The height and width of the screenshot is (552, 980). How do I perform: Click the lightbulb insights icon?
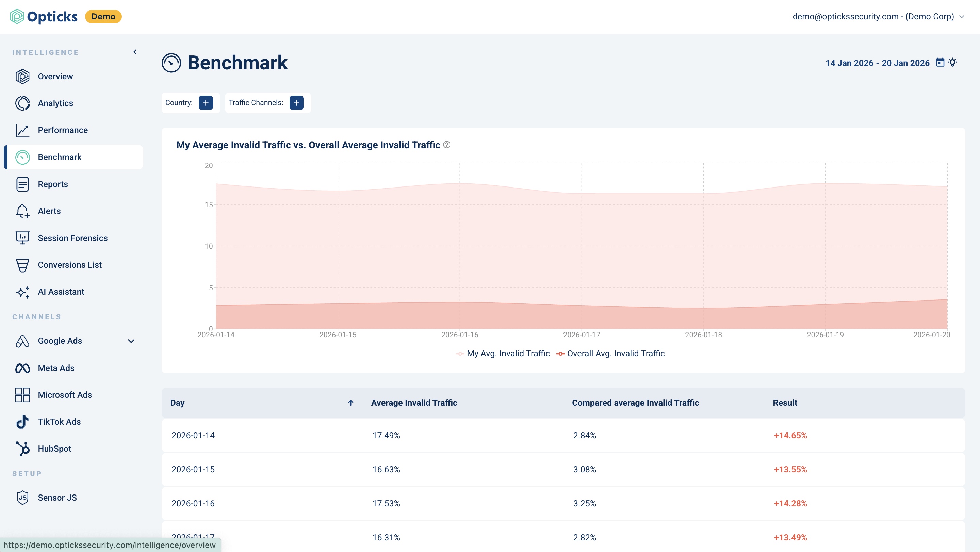click(x=953, y=62)
